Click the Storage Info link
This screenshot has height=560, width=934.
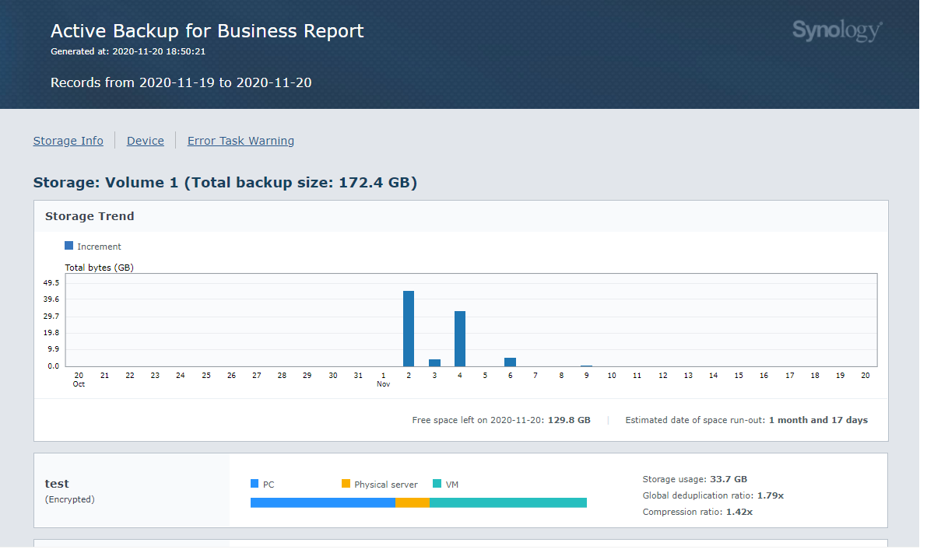[68, 141]
